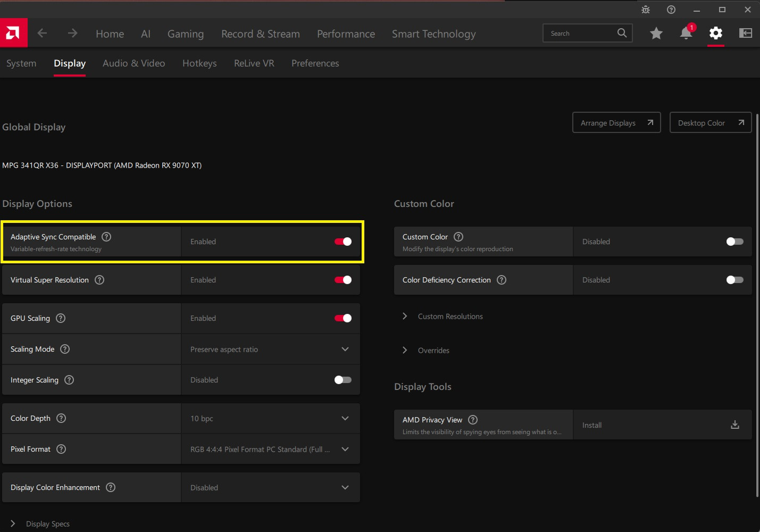
Task: Maximize the AMD Software window
Action: [722, 10]
